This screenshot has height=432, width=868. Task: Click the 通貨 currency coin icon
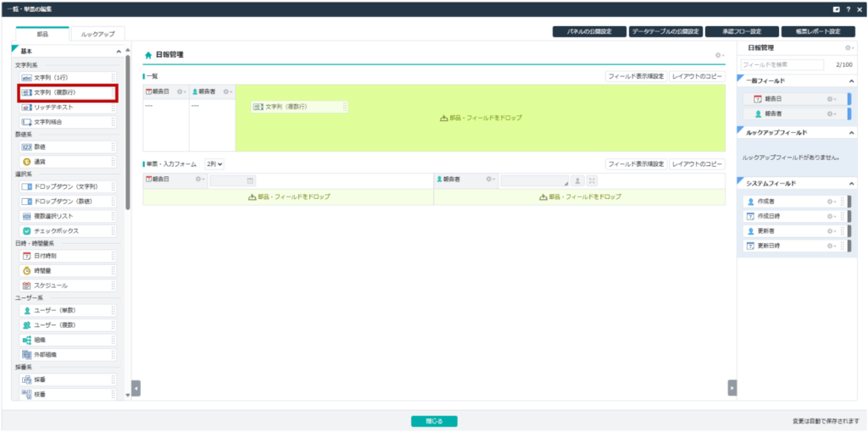(26, 161)
